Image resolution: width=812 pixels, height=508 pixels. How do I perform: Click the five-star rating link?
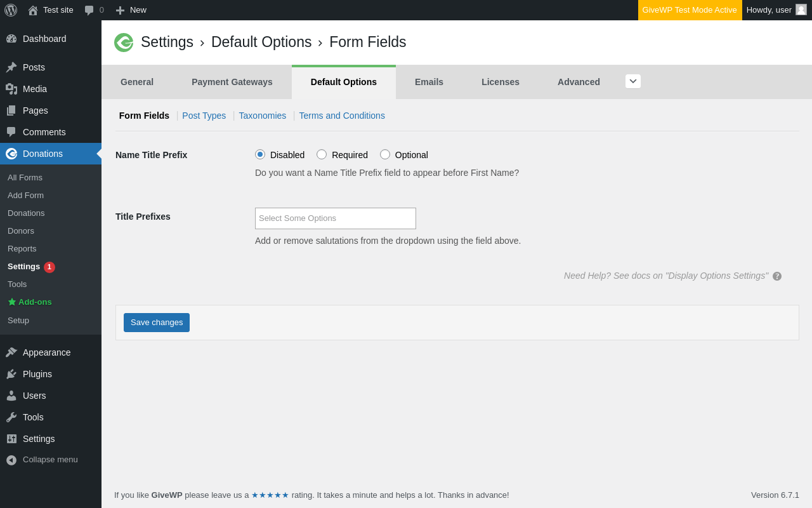[x=270, y=495]
